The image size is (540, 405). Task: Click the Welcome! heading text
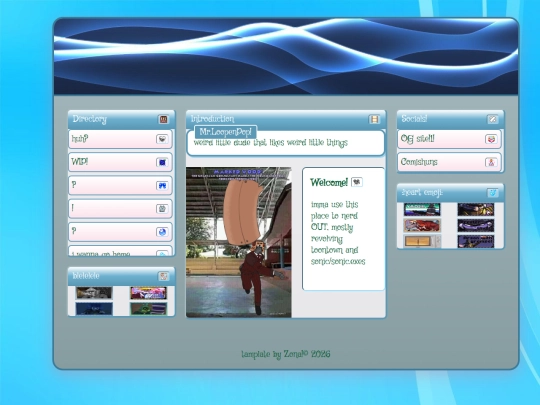point(329,182)
